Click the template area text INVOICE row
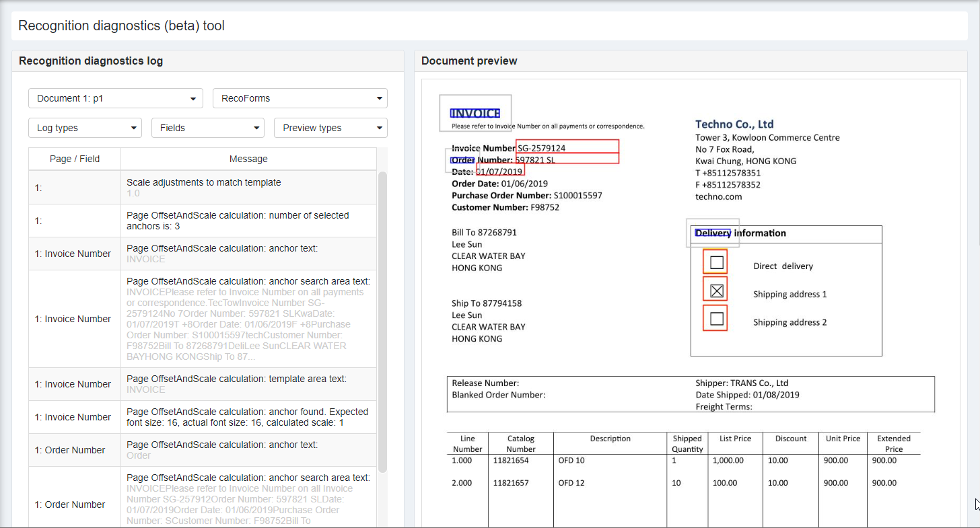The height and width of the screenshot is (528, 980). [203, 384]
